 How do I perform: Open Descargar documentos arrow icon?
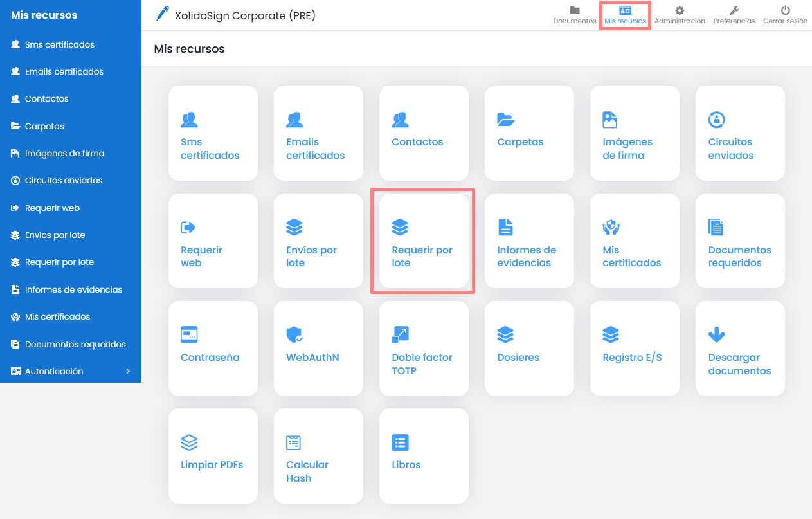point(716,335)
